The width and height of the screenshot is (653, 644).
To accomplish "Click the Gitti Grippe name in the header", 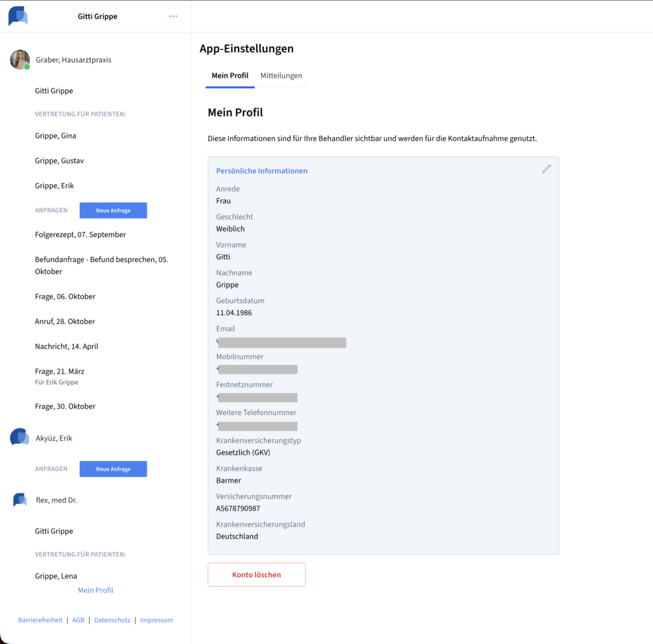I will coord(98,16).
